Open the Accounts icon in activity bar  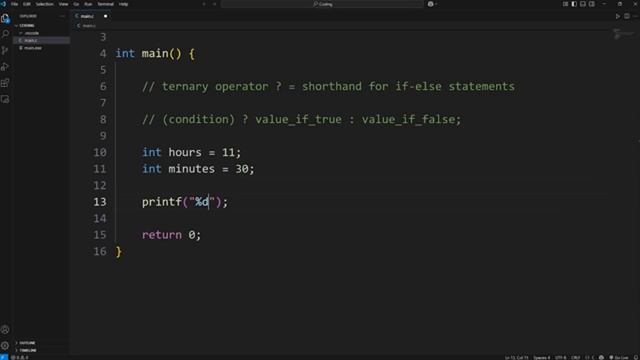(x=5, y=329)
